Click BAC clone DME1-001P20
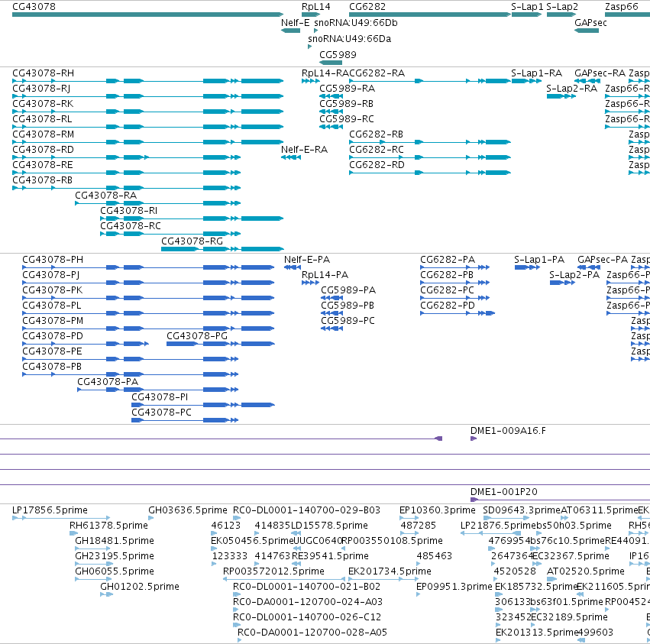The width and height of the screenshot is (650, 644). tap(503, 492)
